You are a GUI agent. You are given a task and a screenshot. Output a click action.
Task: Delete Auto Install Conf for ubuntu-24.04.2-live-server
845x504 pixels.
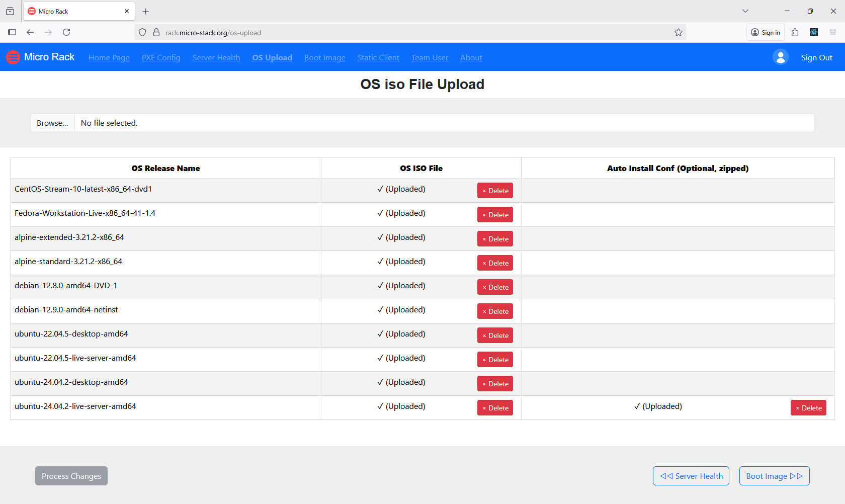pos(808,407)
